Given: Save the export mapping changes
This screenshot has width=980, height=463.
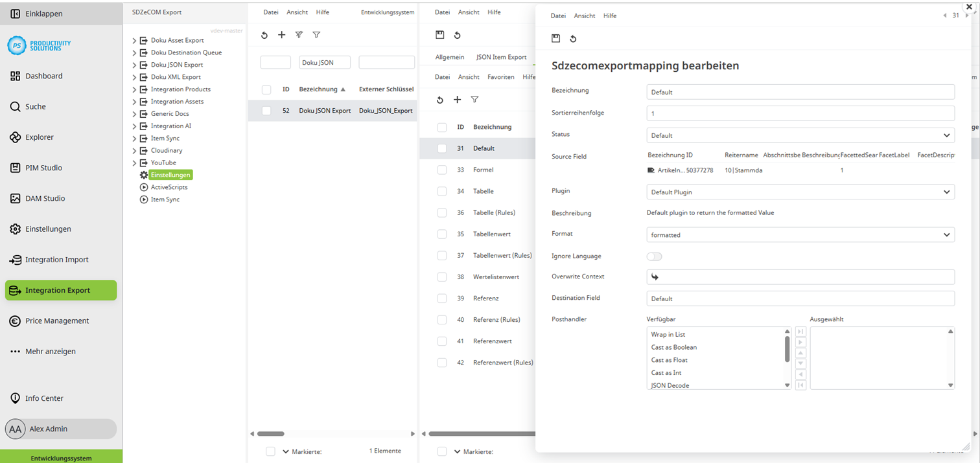Looking at the screenshot, I should coord(555,38).
